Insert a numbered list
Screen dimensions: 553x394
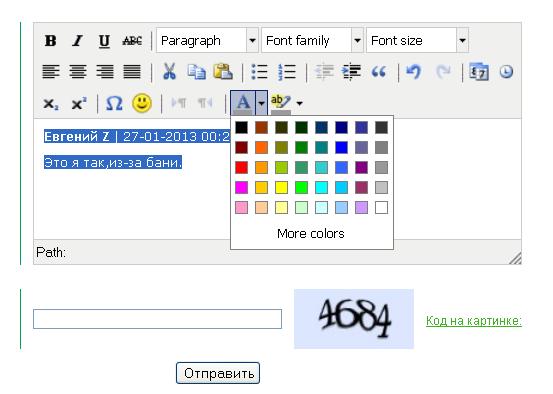286,72
